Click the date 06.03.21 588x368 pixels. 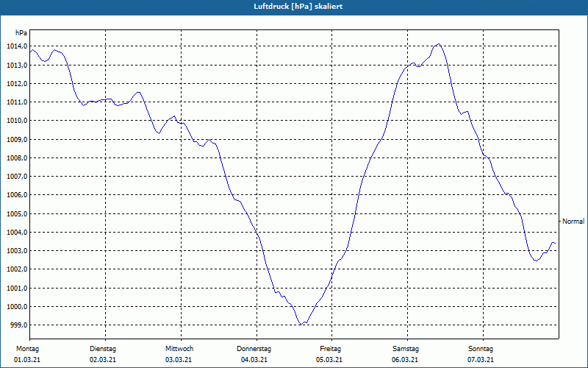tap(405, 360)
